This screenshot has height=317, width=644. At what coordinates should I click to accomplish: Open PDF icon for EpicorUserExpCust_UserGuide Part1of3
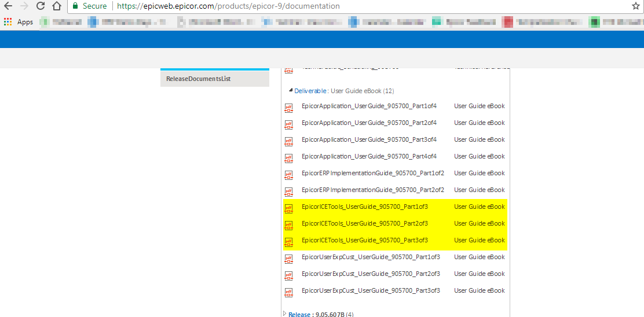coord(289,259)
